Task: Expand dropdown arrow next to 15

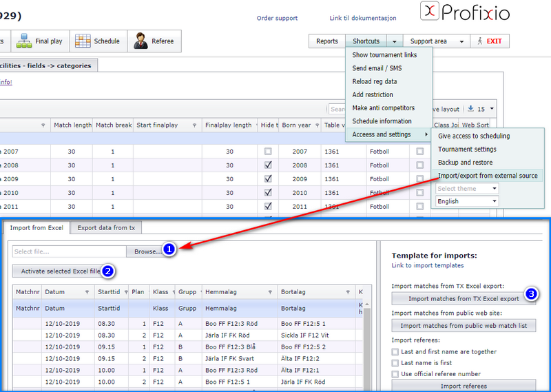Action: coord(492,109)
